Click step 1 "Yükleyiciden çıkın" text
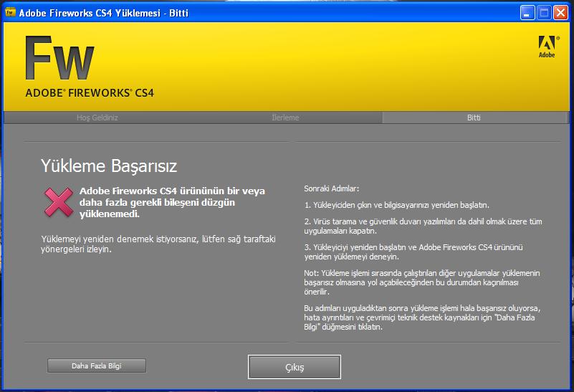Image resolution: width=574 pixels, height=392 pixels. tap(397, 205)
